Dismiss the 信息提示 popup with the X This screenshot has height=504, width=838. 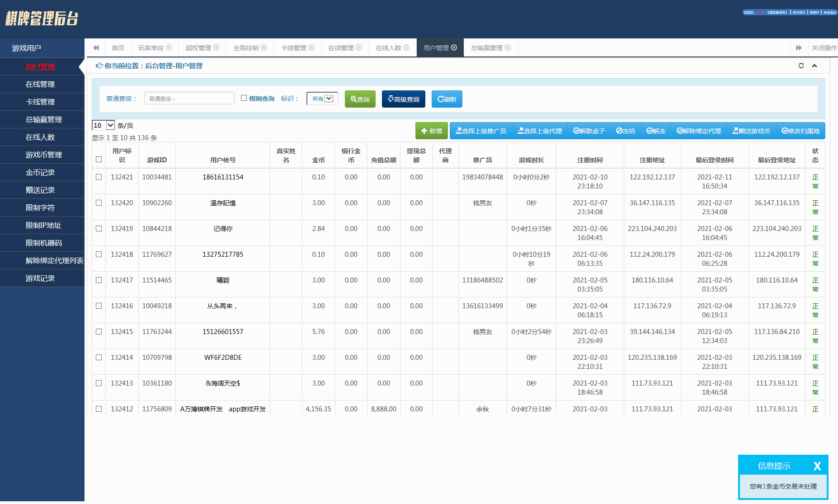point(817,466)
